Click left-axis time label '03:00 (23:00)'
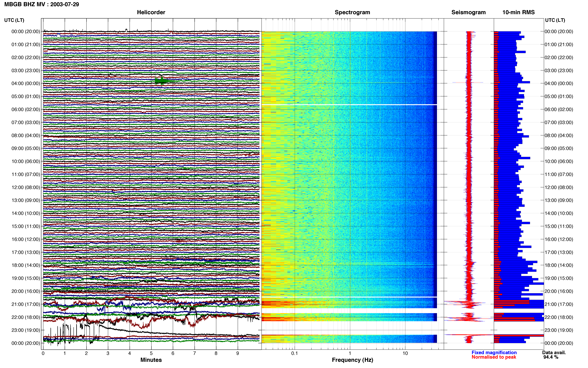This screenshot has width=588, height=368. 26,71
